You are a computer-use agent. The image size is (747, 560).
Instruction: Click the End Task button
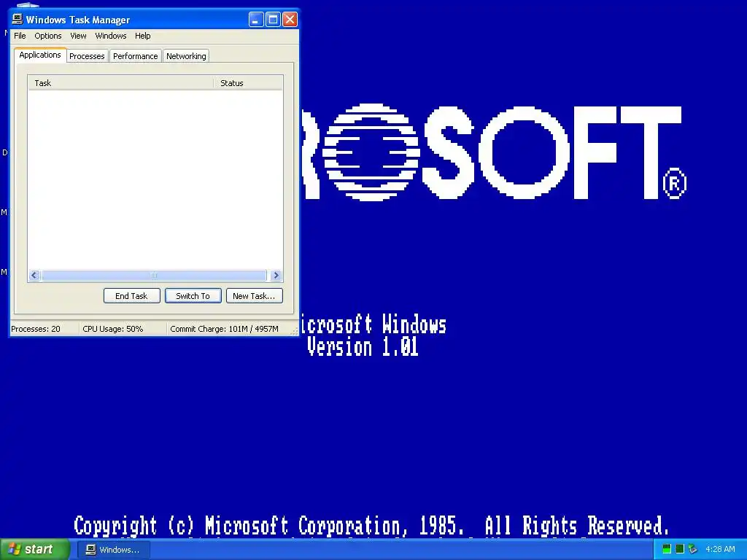131,296
